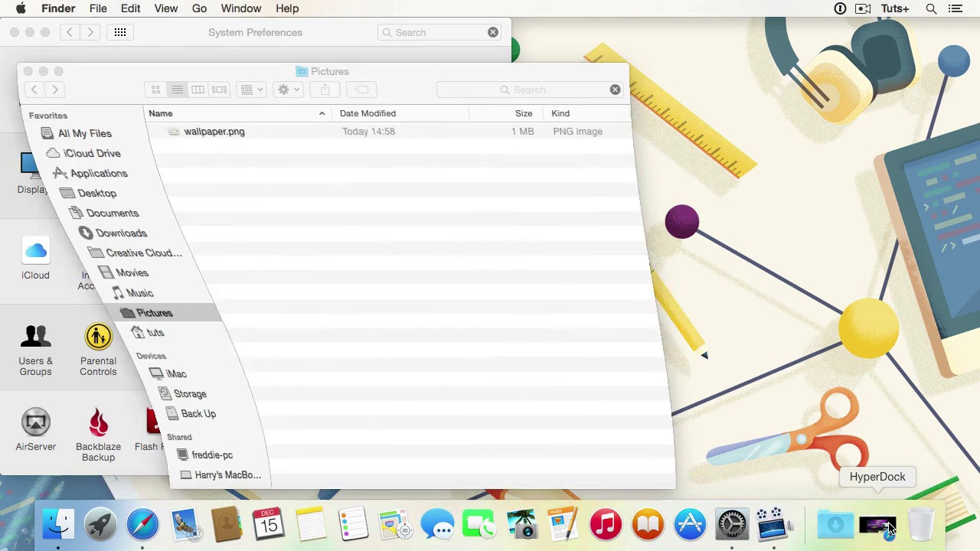The height and width of the screenshot is (551, 980).
Task: Select All My Files in sidebar
Action: [x=77, y=133]
